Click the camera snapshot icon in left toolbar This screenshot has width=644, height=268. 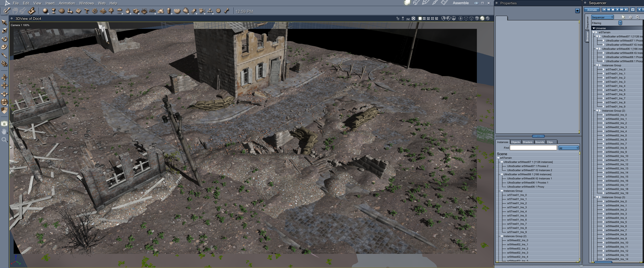[x=4, y=123]
